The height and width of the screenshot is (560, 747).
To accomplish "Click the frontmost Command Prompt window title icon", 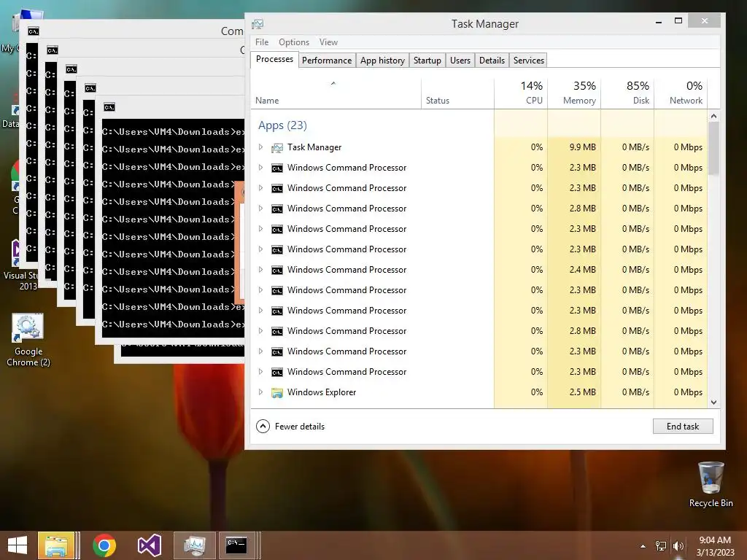I will (x=109, y=107).
